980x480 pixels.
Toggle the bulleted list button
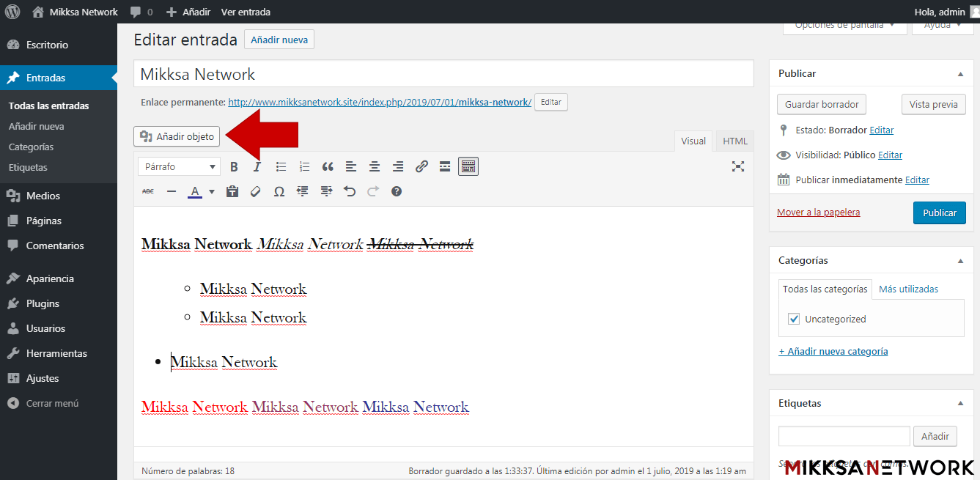pos(281,167)
